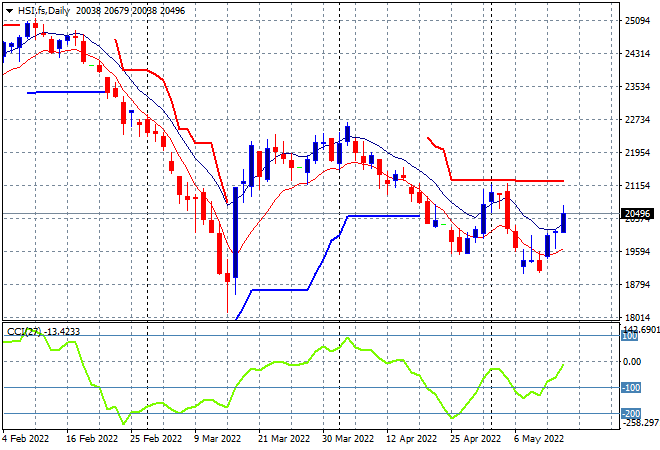This screenshot has width=660, height=450.
Task: Click the 6 May 2022 date label
Action: click(538, 438)
